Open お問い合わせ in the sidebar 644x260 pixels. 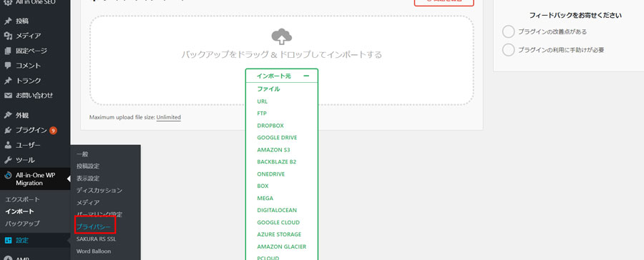coord(35,96)
